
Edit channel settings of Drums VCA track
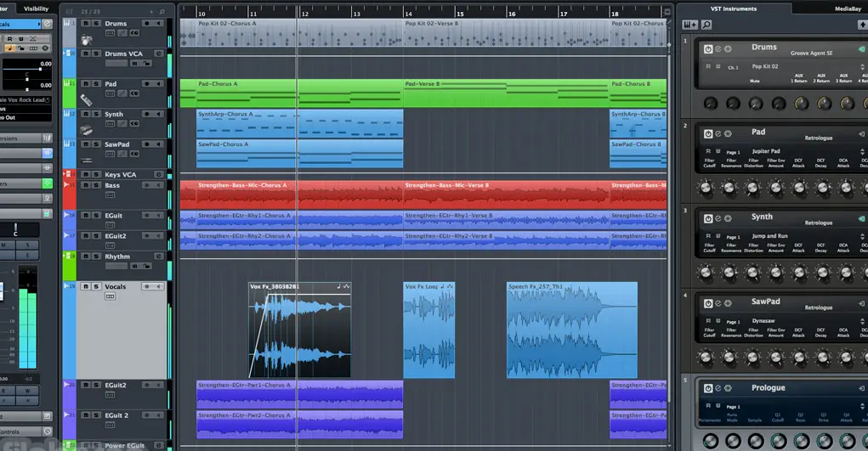[158, 54]
